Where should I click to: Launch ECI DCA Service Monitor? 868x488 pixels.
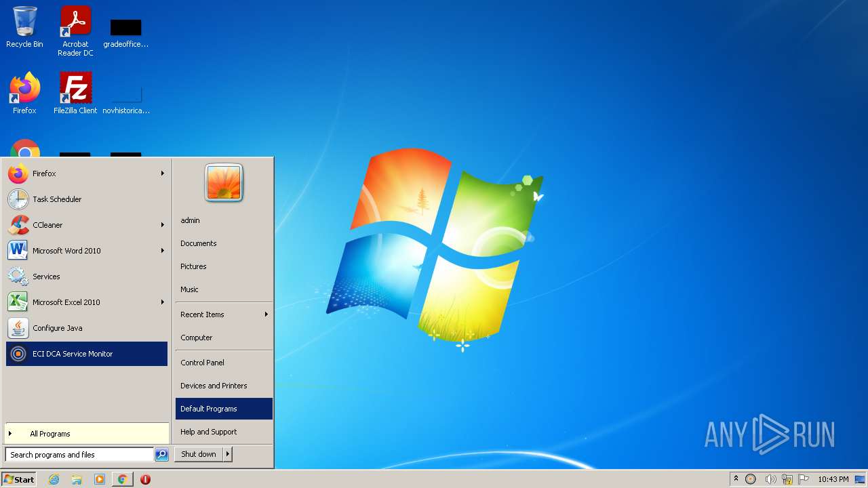(x=87, y=354)
